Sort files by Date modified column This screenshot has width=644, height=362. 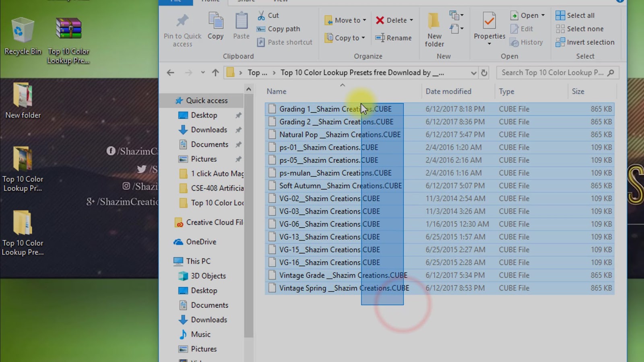click(448, 92)
